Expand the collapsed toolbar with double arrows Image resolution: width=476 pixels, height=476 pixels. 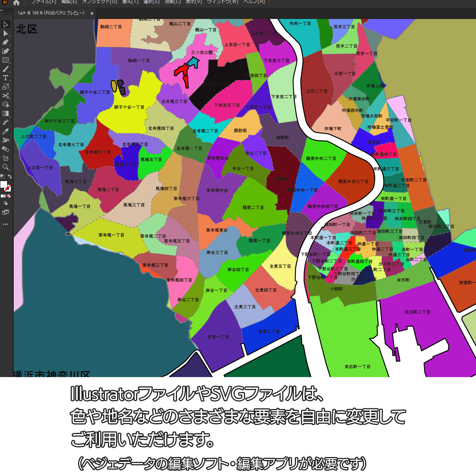(x=2, y=10)
